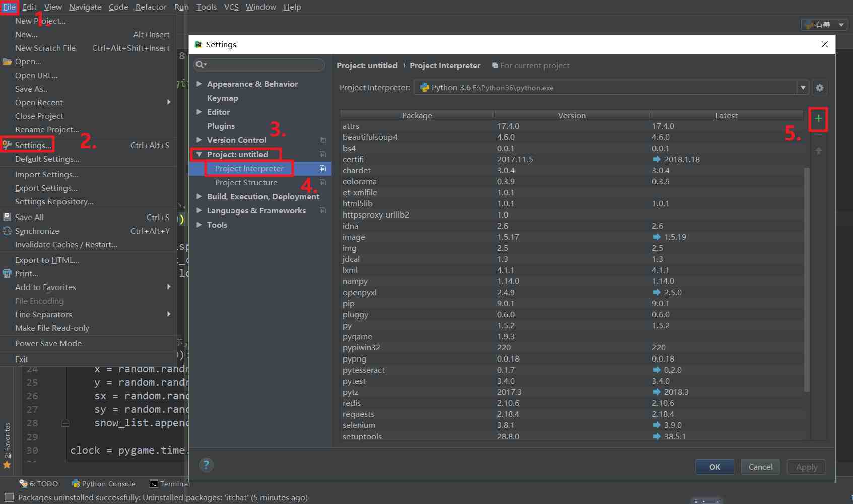
Task: Open the Line Separators submenu
Action: coord(88,314)
